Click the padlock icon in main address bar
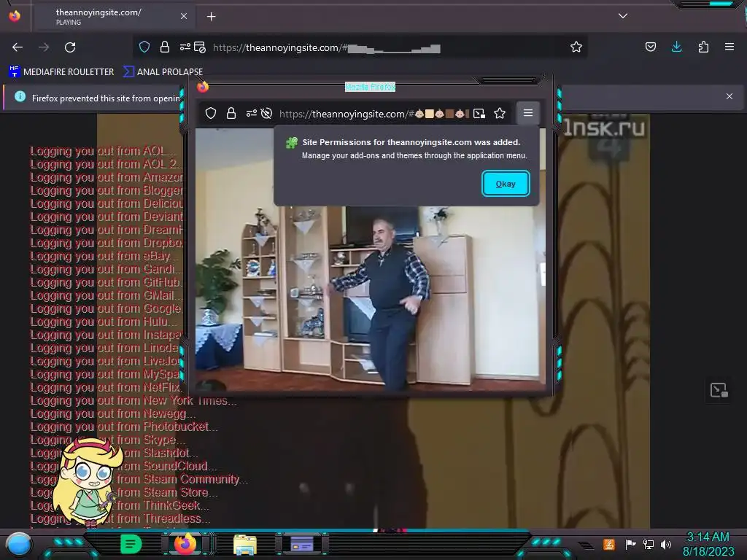This screenshot has height=560, width=747. 165,47
